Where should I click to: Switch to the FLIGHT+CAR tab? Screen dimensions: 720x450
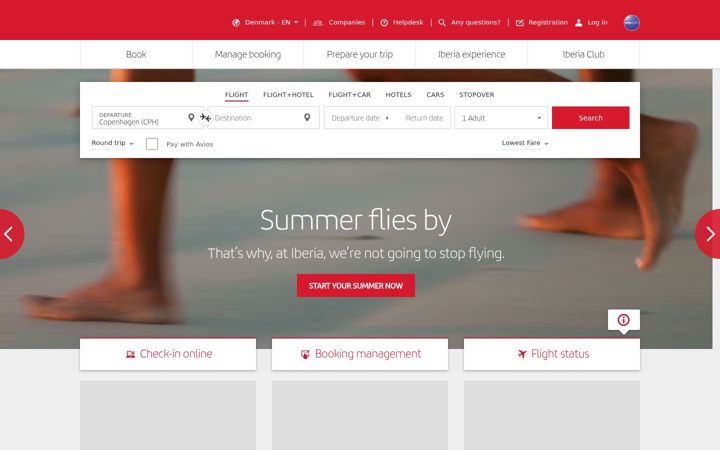point(349,95)
